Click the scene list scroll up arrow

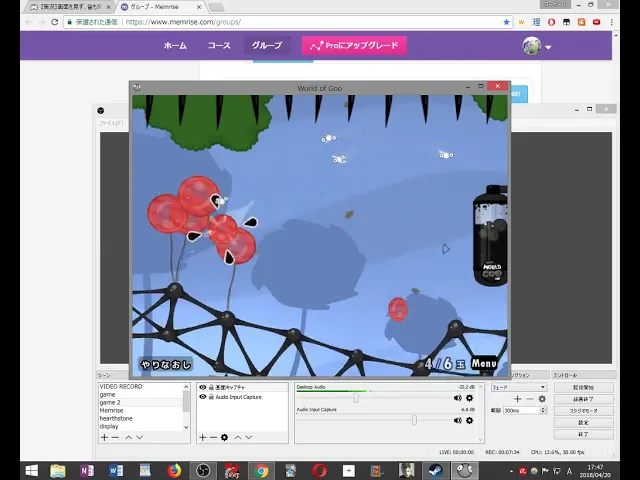point(186,387)
